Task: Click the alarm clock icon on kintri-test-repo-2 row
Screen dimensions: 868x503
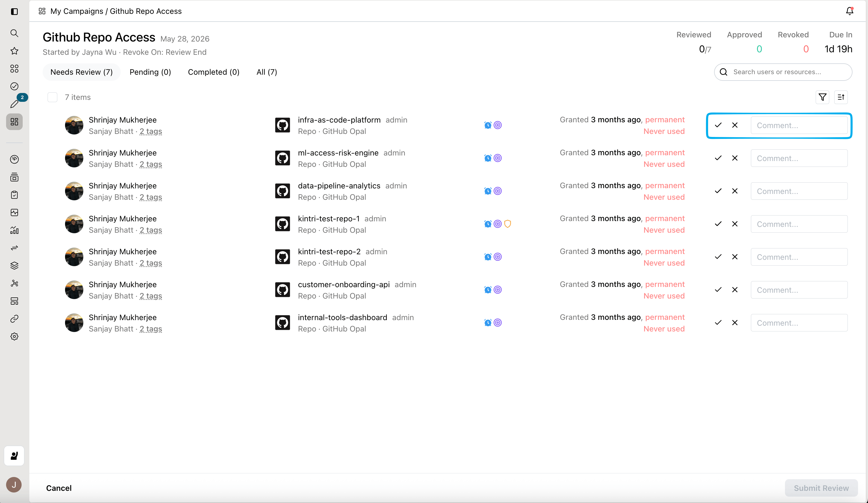Action: (488, 257)
